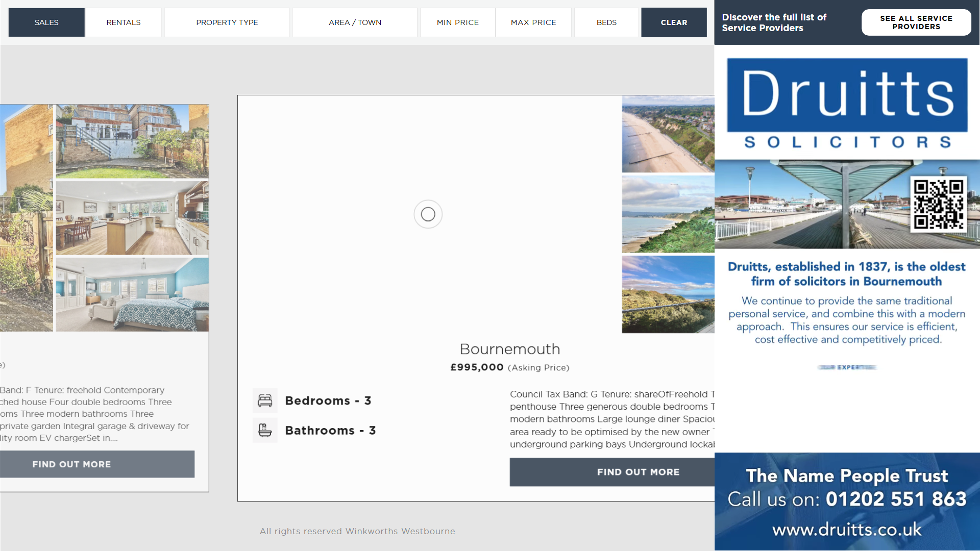Click the bathtub icon beside Bathrooms
The image size is (980, 551).
click(x=265, y=430)
